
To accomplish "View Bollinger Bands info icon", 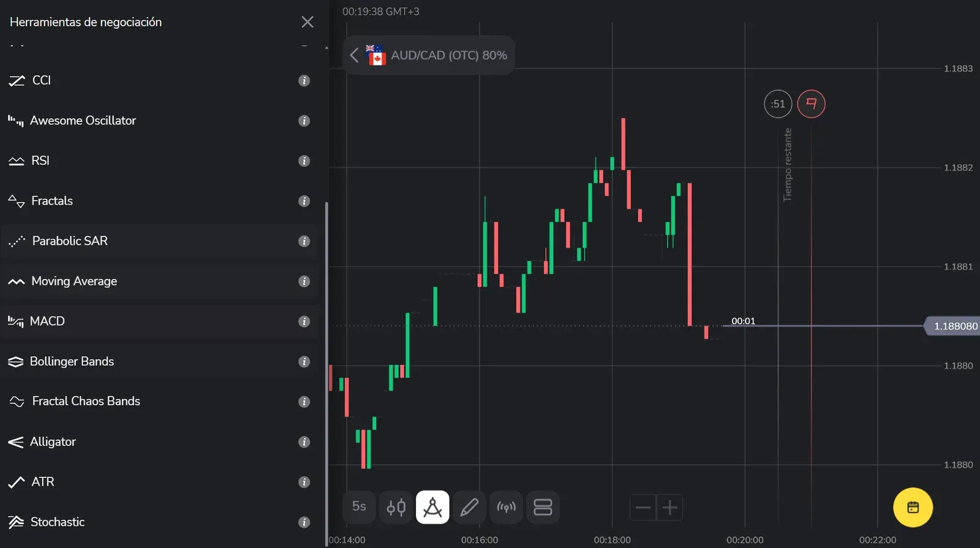I will (x=304, y=362).
